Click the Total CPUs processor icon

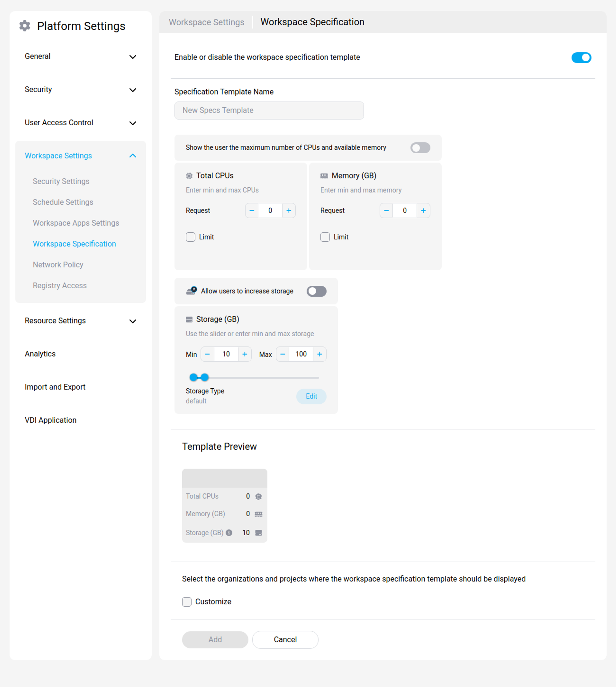click(190, 176)
